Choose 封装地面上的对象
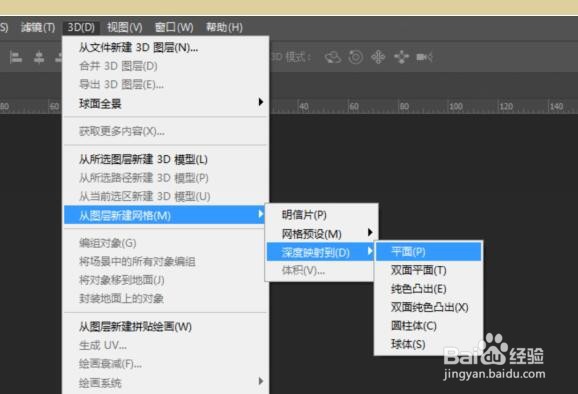Screen dimensions: 578x394 pyautogui.click(x=166, y=299)
